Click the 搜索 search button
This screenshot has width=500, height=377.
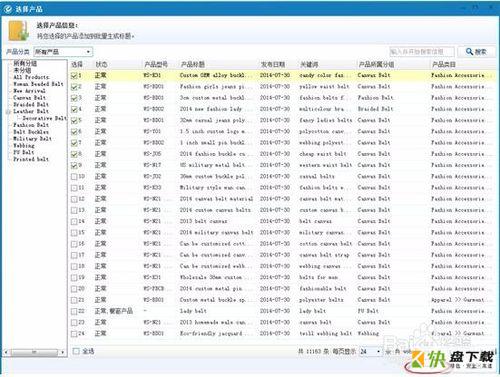point(476,52)
